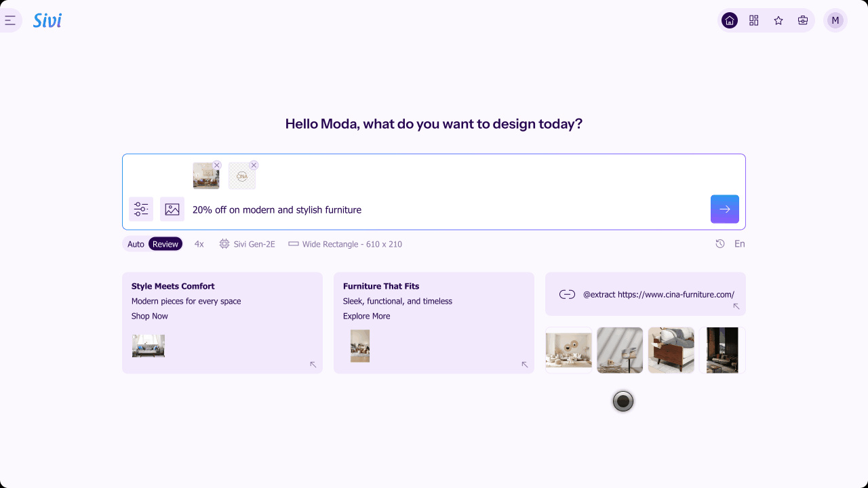
Task: Click the Sivi logo
Action: point(47,20)
